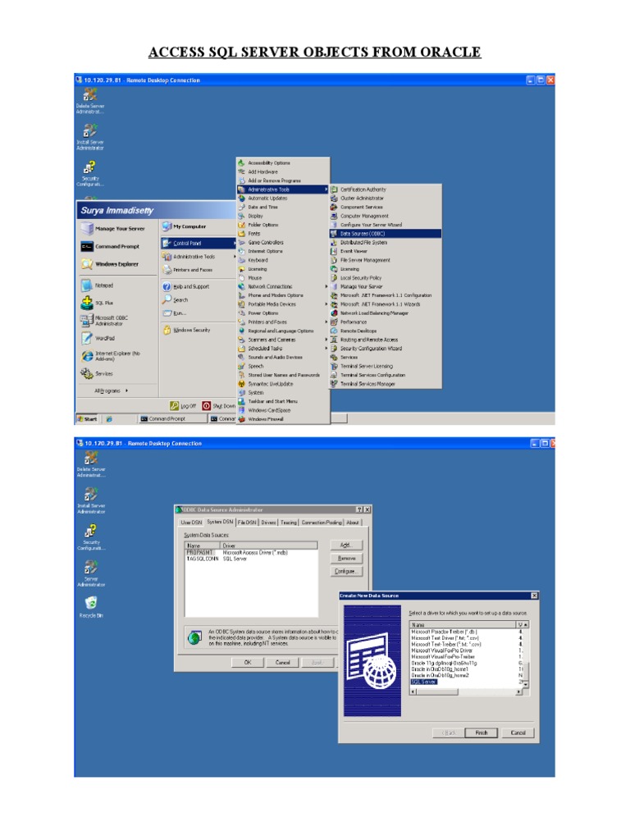Open Help and Support
The height and width of the screenshot is (840, 630).
[186, 286]
